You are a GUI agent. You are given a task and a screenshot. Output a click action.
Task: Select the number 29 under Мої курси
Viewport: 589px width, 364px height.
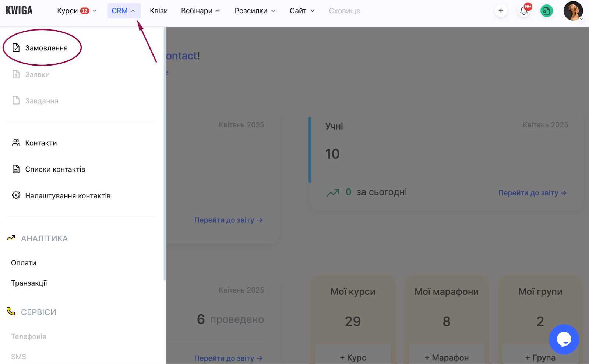pos(353,321)
